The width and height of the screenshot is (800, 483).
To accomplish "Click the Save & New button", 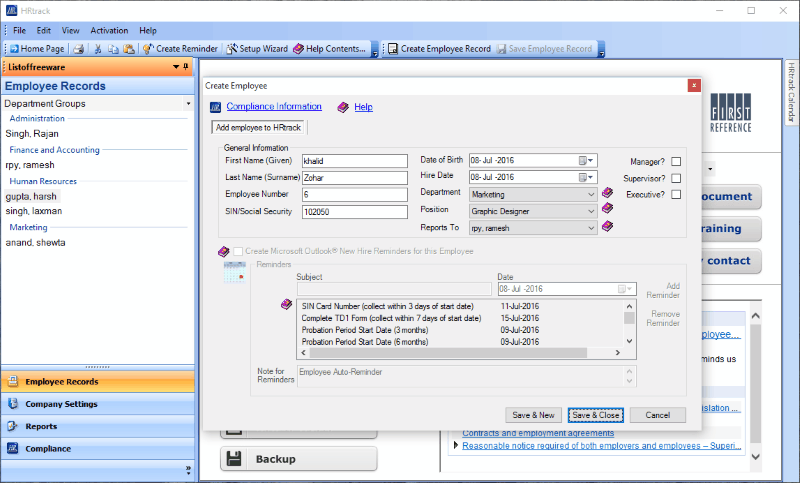I will click(533, 415).
